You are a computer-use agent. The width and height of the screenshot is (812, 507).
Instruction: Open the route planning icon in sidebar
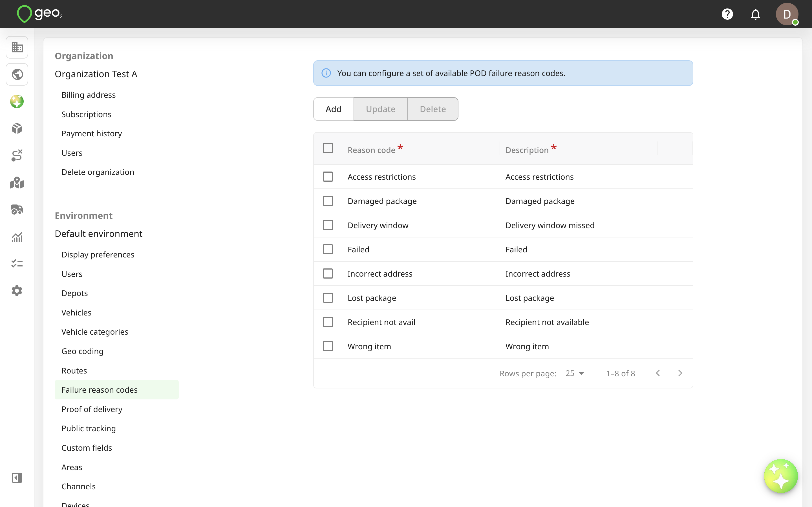(x=17, y=155)
